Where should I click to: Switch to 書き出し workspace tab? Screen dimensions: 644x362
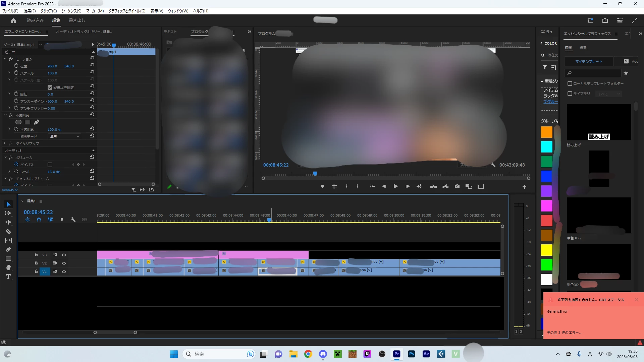[x=77, y=20]
